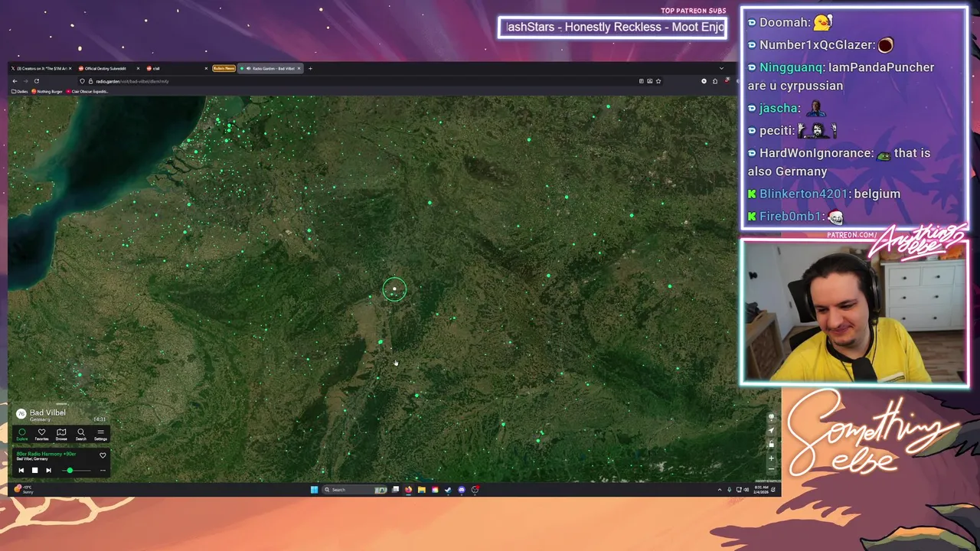Select the Radio Garden – Bad Vilbel tab
This screenshot has width=980, height=551.
click(x=269, y=68)
